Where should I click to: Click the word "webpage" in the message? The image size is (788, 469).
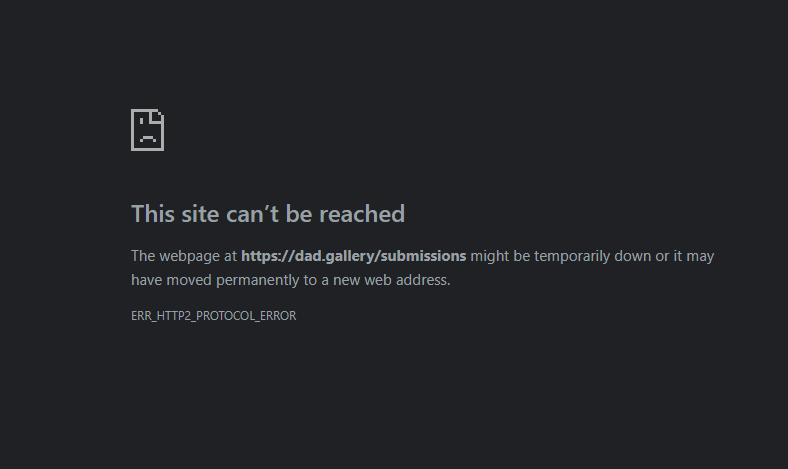pyautogui.click(x=189, y=256)
